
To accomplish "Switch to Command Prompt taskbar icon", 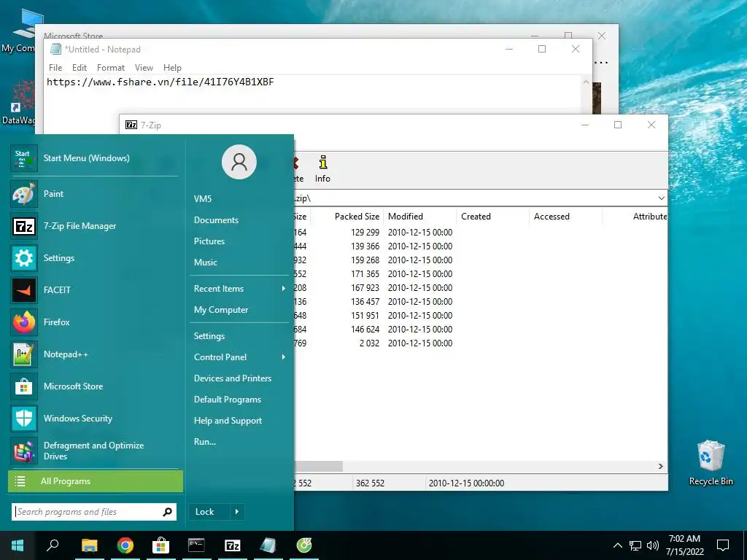I will click(x=196, y=545).
